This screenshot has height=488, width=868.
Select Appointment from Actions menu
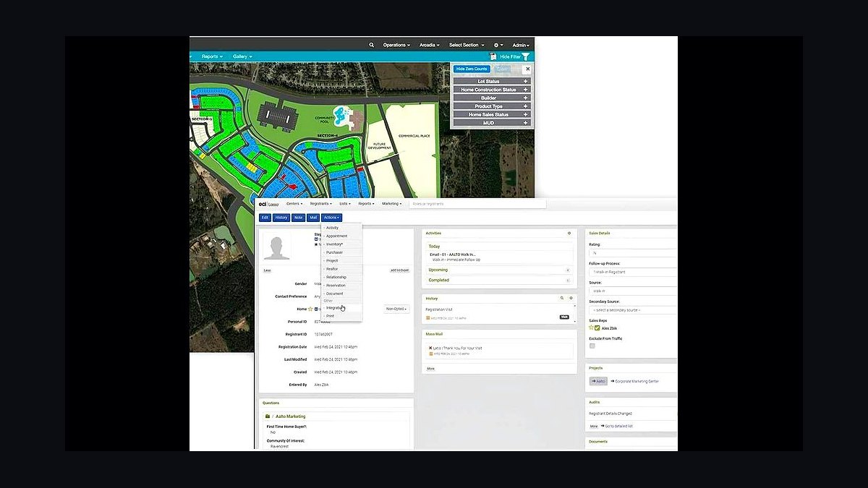341,236
